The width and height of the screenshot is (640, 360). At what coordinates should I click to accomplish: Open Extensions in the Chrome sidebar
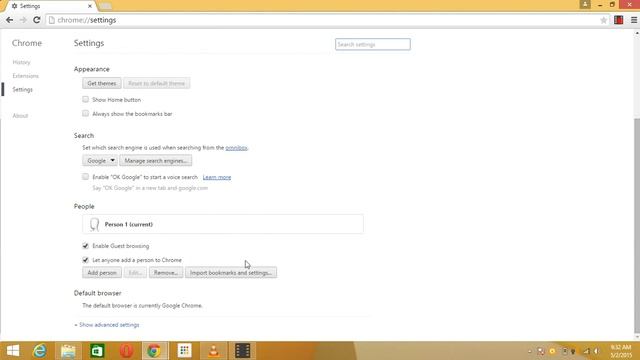pos(25,76)
